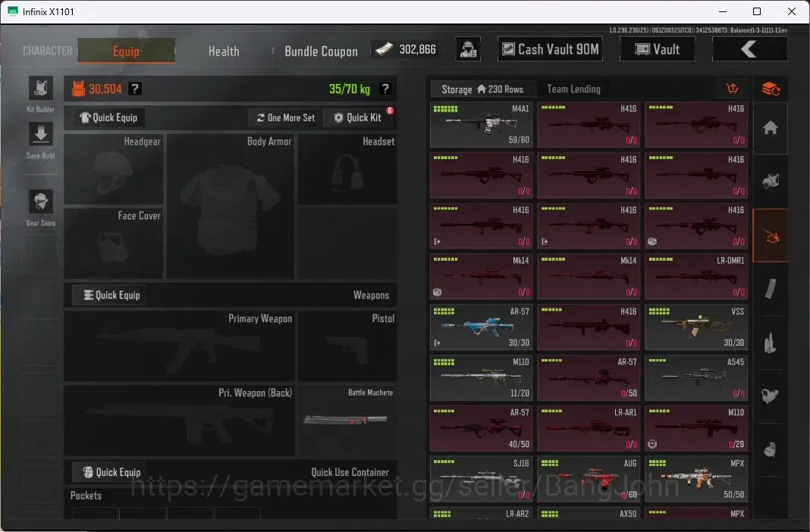Image resolution: width=810 pixels, height=532 pixels.
Task: Click the 302,866 cash balance
Action: point(406,49)
